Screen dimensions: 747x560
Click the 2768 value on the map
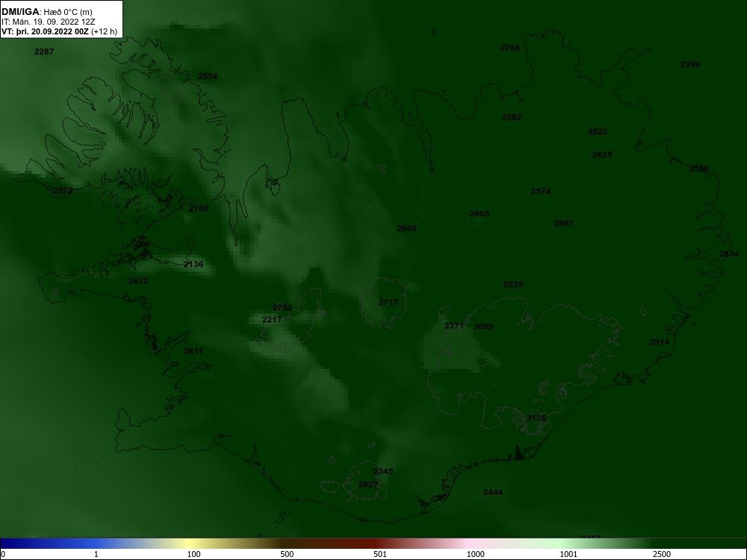coord(509,48)
